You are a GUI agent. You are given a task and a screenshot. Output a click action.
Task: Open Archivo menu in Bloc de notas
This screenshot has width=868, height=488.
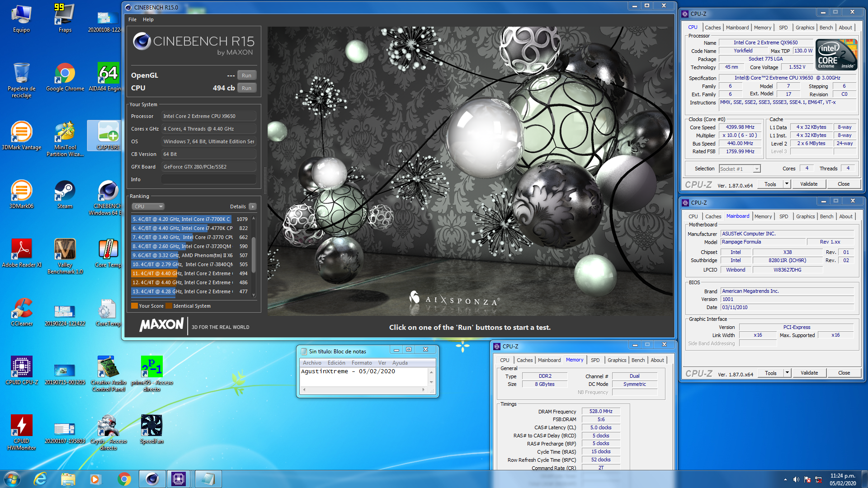[312, 363]
